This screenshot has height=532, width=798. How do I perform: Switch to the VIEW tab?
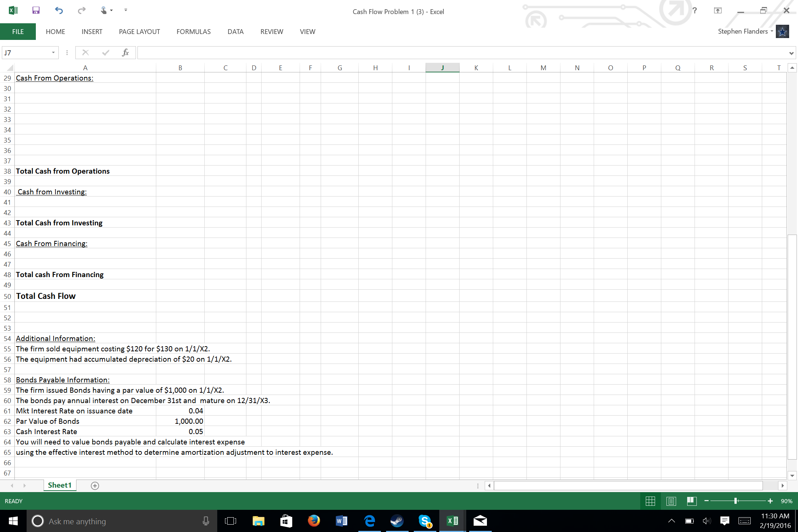click(307, 31)
